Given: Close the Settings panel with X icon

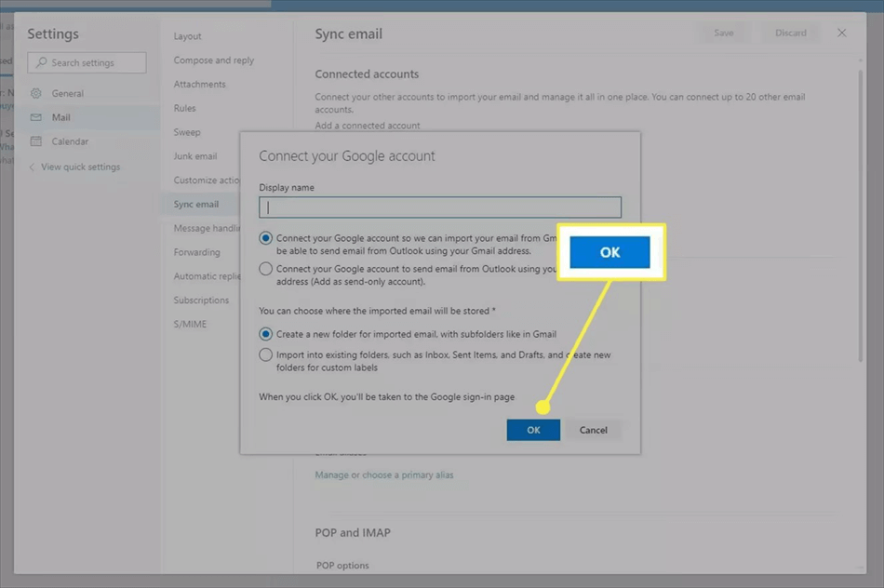Looking at the screenshot, I should [842, 33].
